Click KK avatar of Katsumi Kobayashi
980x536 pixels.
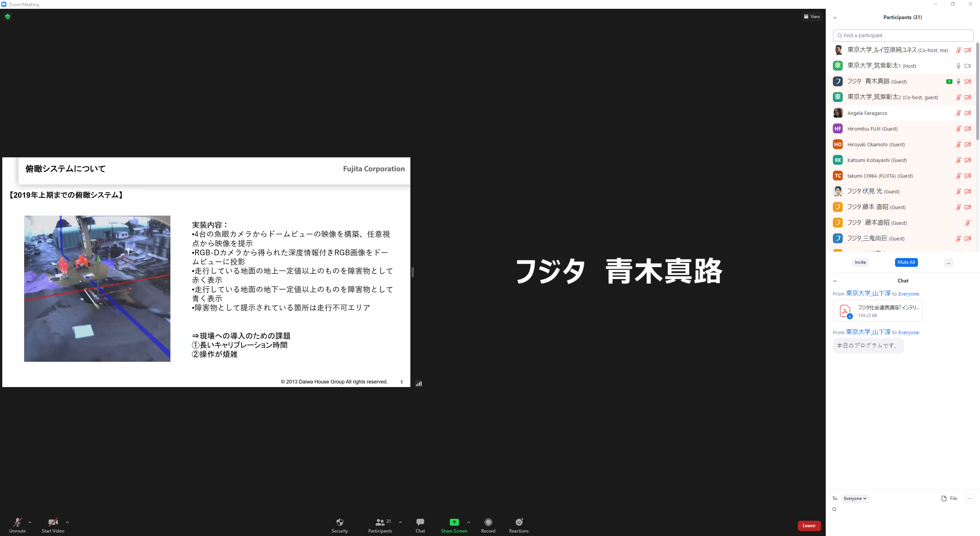pyautogui.click(x=838, y=160)
